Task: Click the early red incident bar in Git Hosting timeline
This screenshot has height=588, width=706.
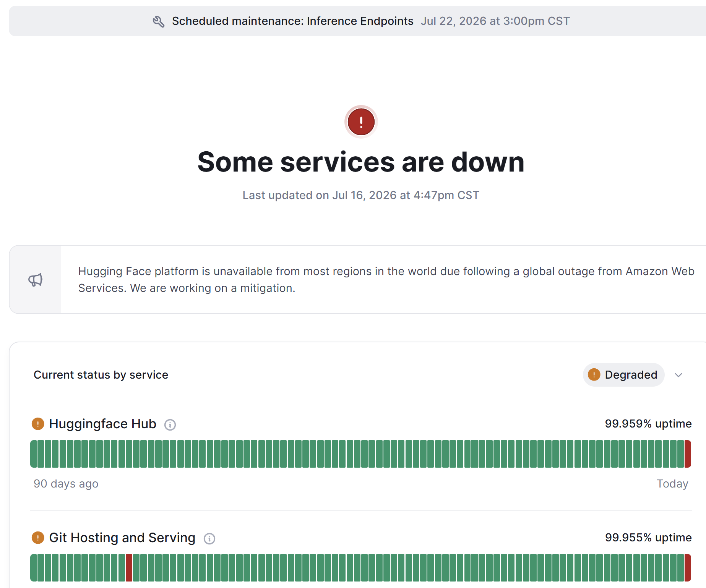Action: click(x=129, y=568)
